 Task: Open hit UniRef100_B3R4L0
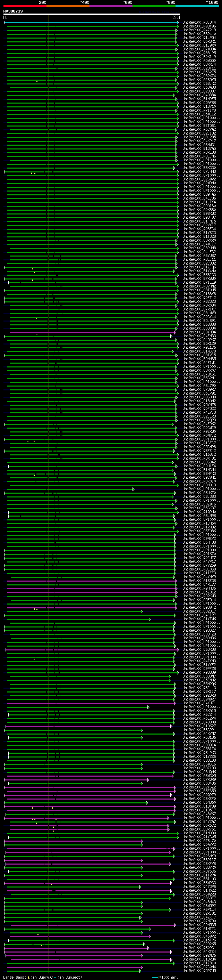(199, 34)
